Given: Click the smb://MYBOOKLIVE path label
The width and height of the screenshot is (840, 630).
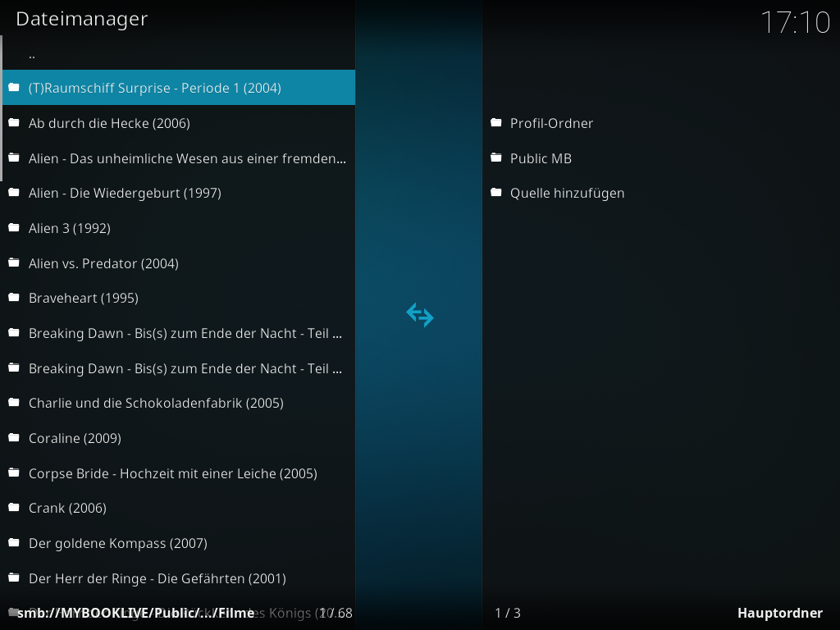Looking at the screenshot, I should click(136, 613).
